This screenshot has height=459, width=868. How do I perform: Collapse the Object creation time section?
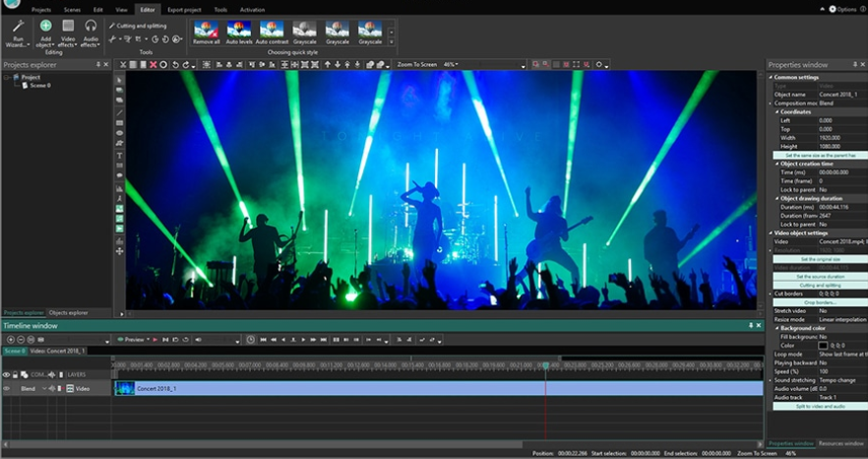point(776,164)
